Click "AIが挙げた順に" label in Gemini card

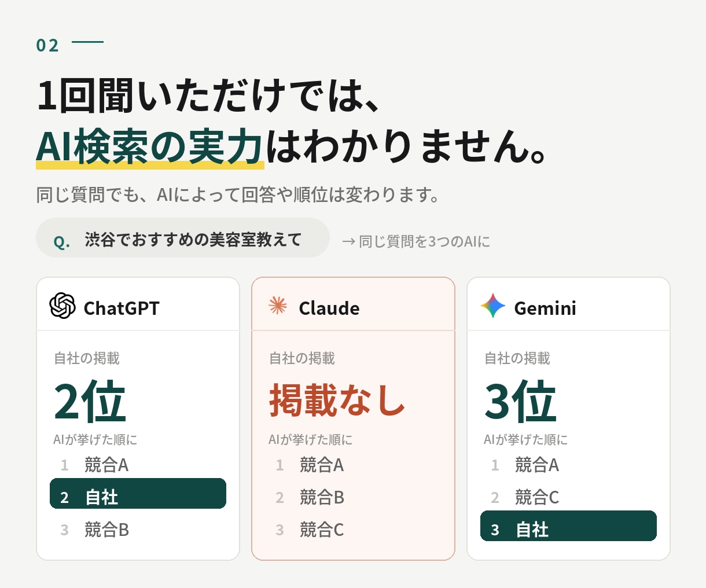(526, 440)
